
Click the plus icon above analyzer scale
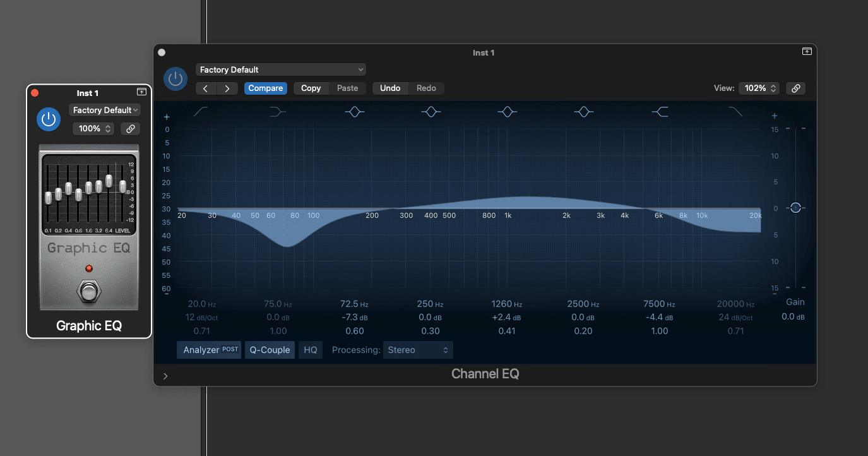(x=167, y=117)
